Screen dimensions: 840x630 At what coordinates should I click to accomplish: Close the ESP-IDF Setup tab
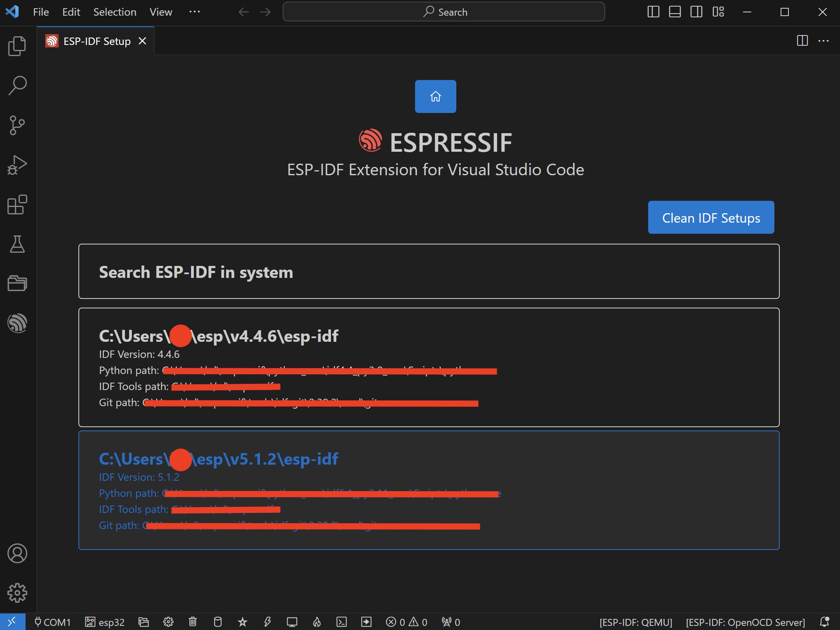coord(142,41)
